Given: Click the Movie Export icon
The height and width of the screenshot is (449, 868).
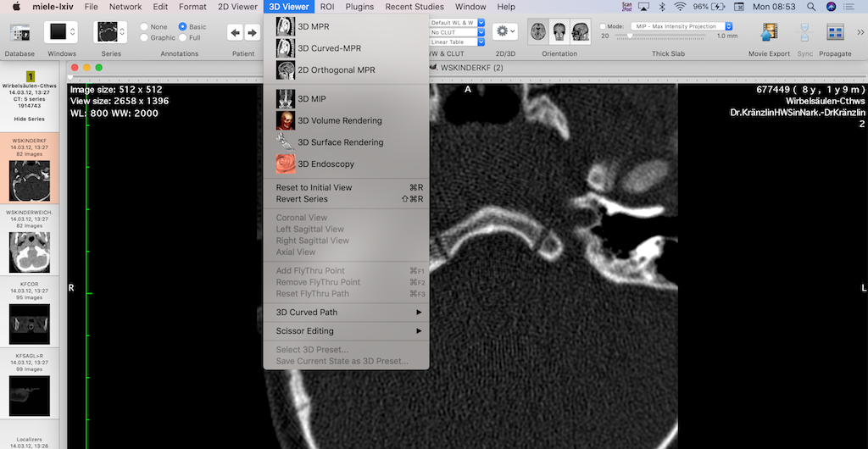Looking at the screenshot, I should [768, 33].
